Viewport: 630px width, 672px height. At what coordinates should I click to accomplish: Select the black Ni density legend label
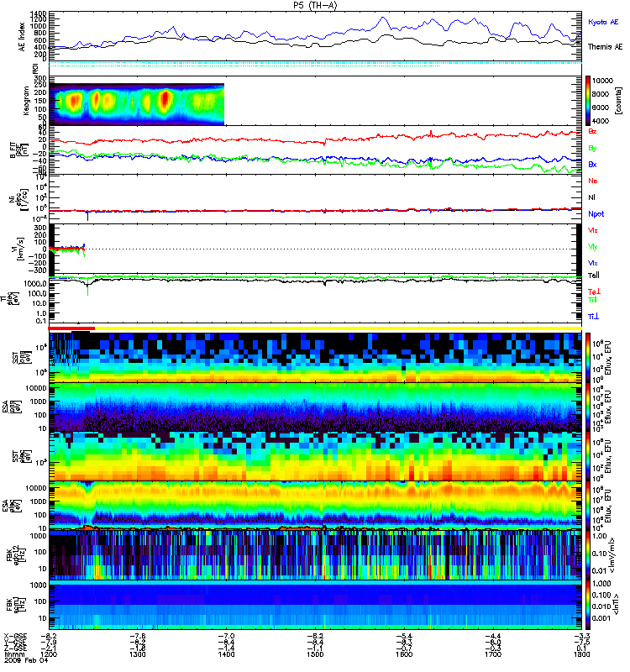(591, 197)
